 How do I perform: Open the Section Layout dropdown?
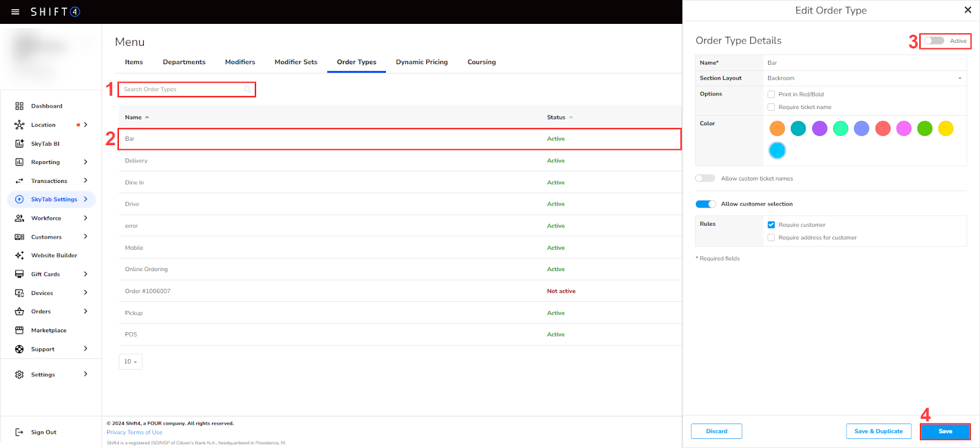click(x=959, y=78)
